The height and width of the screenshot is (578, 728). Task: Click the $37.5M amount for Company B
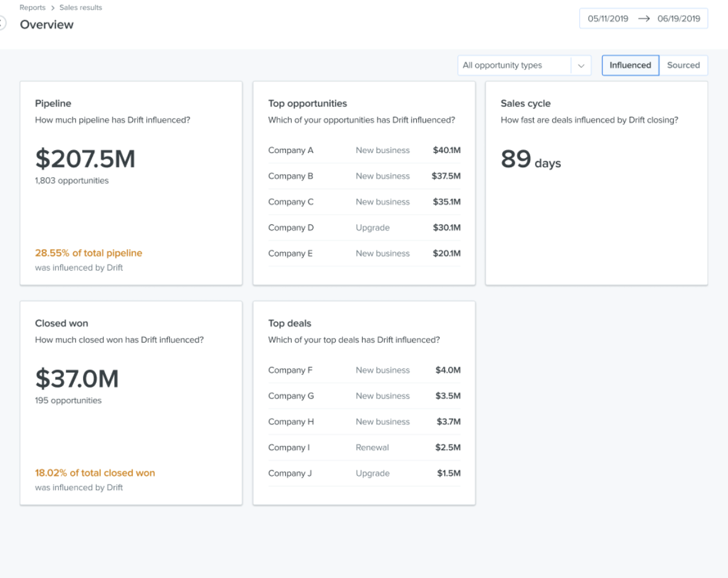446,176
